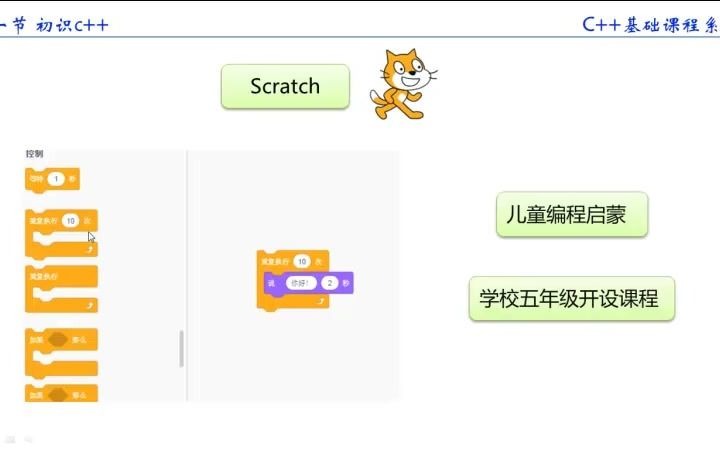720x450 pixels.
Task: Click the 学校五年级开设课程 green box
Action: click(572, 298)
